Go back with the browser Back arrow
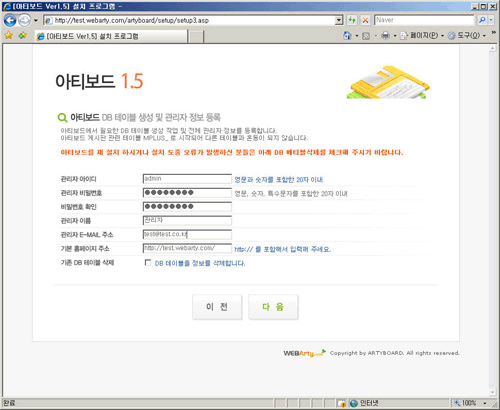The image size is (500, 410). pos(10,21)
